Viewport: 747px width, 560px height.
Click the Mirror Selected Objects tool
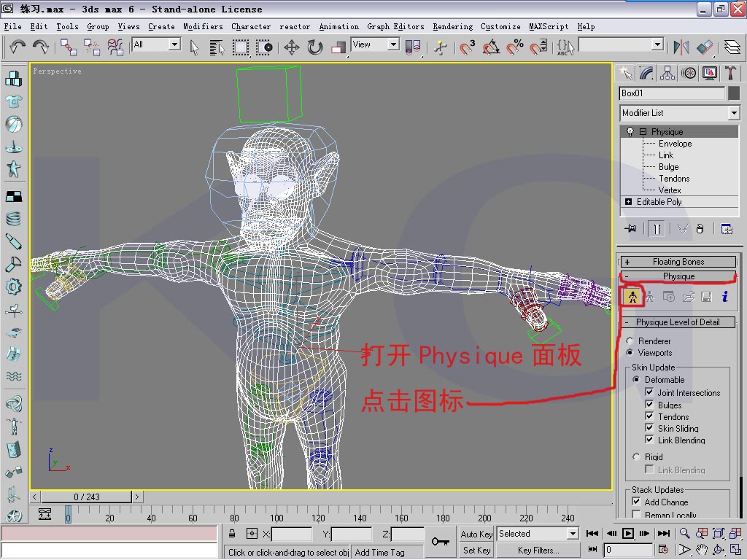[681, 47]
